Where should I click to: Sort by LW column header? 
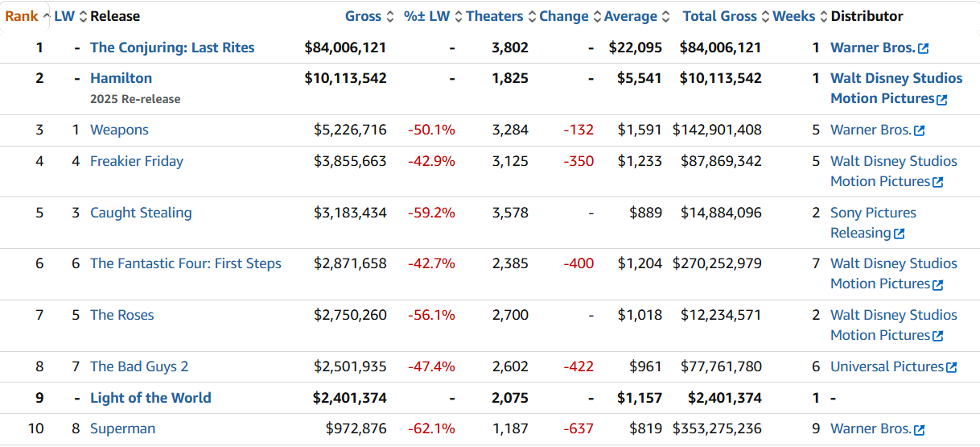[64, 16]
